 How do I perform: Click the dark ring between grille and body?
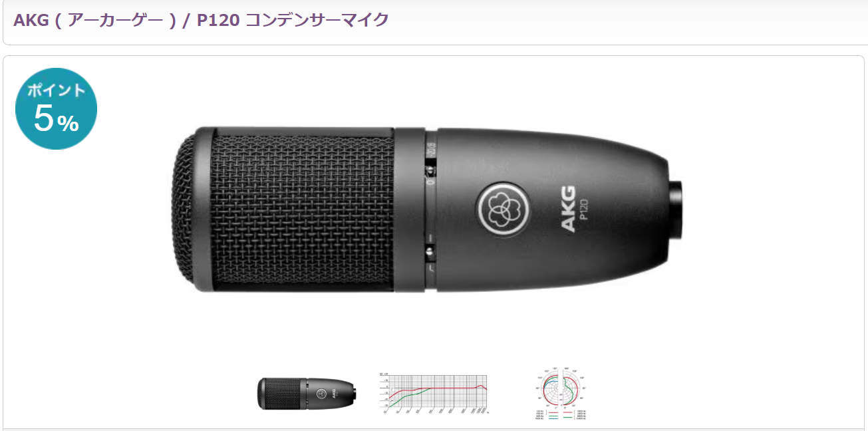coord(409,209)
